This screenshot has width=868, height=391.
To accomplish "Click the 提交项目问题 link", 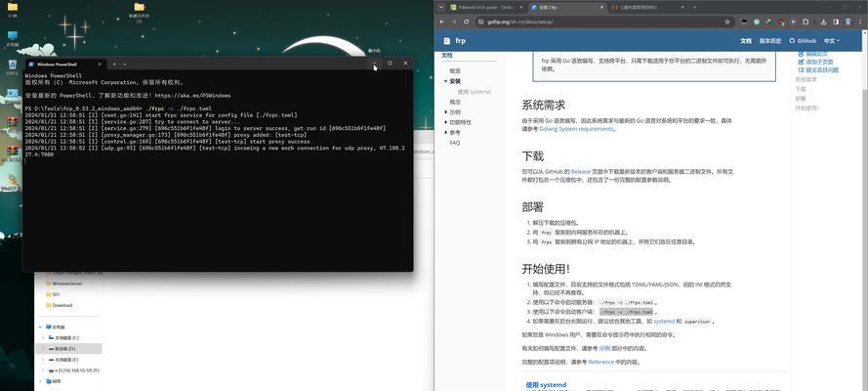I will [818, 70].
